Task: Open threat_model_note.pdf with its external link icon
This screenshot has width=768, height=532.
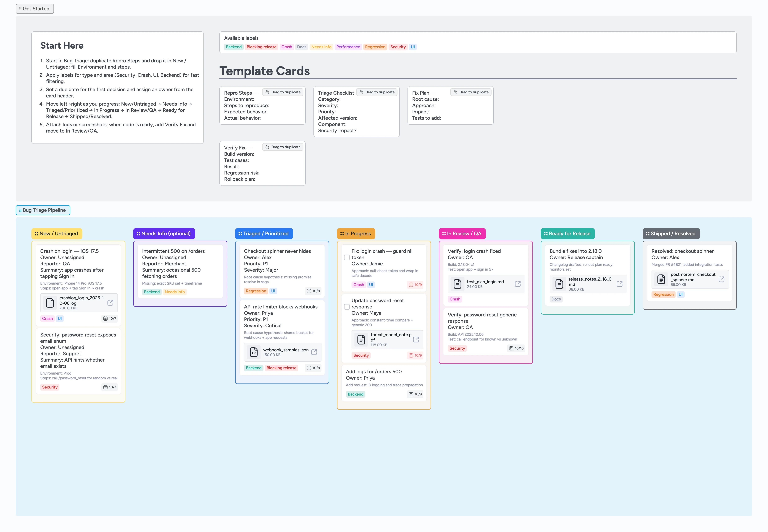Action: click(416, 339)
